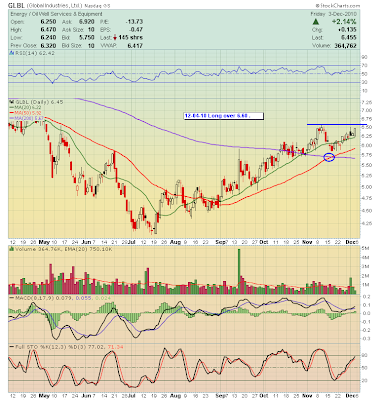The height and width of the screenshot is (400, 380).
Task: Click the Open value 6.250
Action: coord(48,22)
